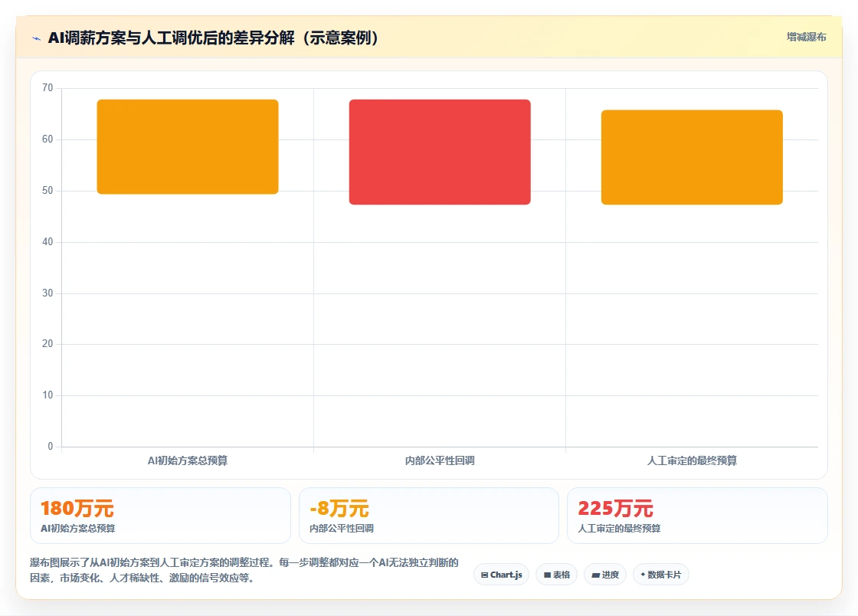
Task: Select the -8万元 data card
Action: click(428, 516)
